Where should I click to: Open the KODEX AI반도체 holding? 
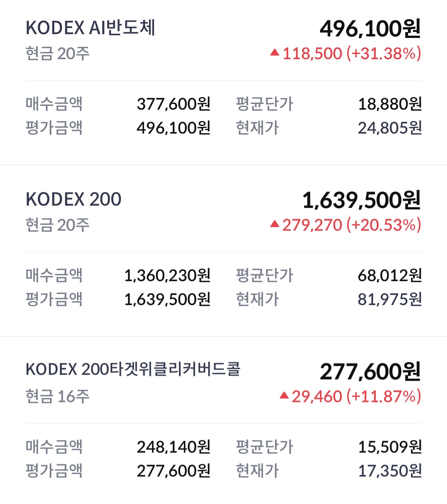(90, 28)
